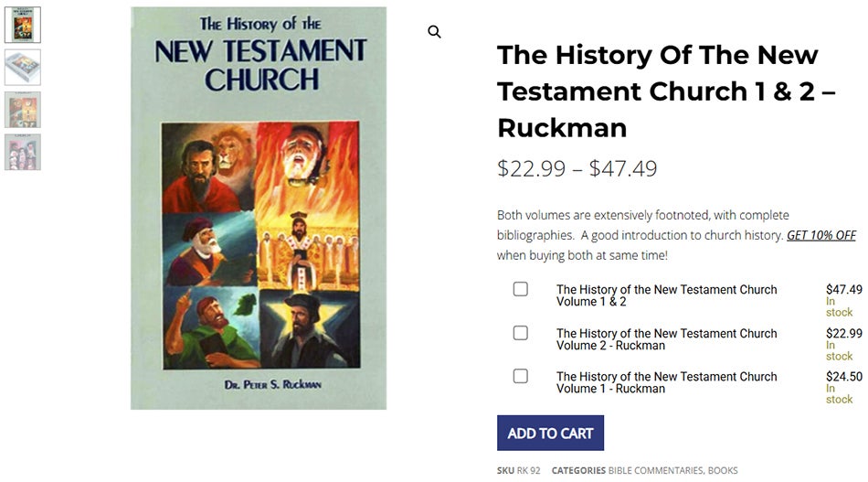Select the second thumbnail showing stacked books

point(23,67)
